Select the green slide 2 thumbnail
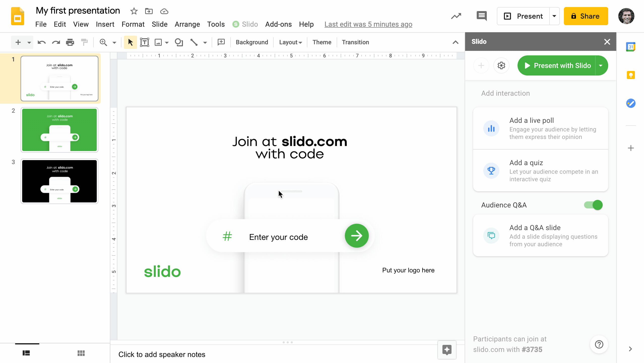 59,130
